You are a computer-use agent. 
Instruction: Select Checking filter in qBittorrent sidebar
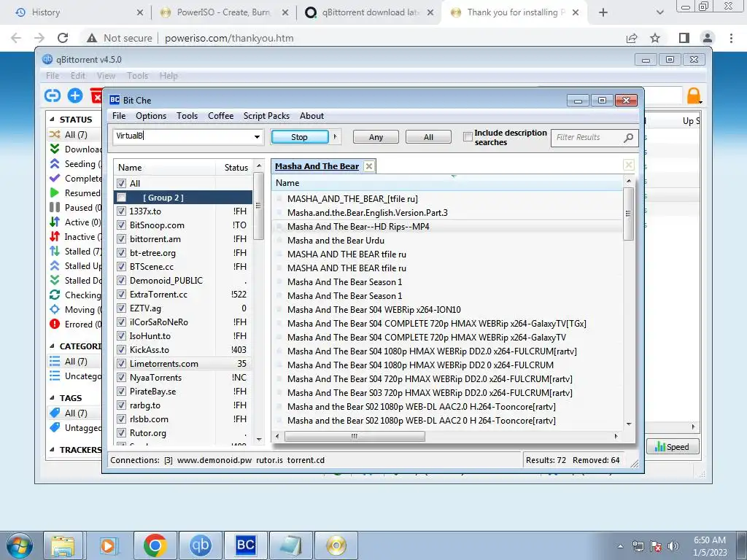coord(75,295)
